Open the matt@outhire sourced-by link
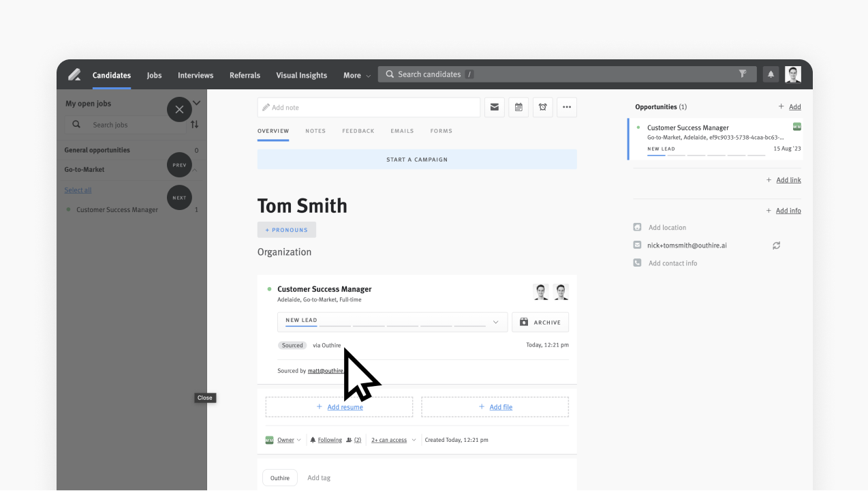 (x=326, y=371)
